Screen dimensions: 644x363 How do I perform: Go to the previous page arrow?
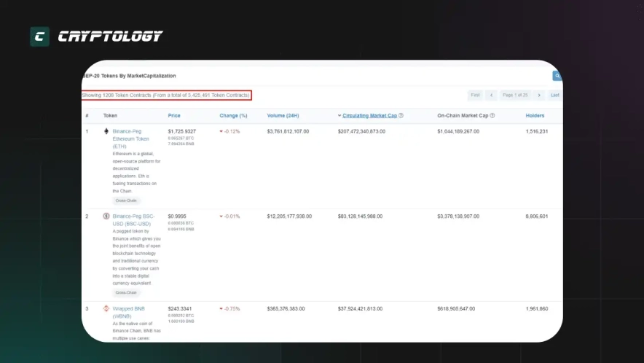click(x=491, y=95)
